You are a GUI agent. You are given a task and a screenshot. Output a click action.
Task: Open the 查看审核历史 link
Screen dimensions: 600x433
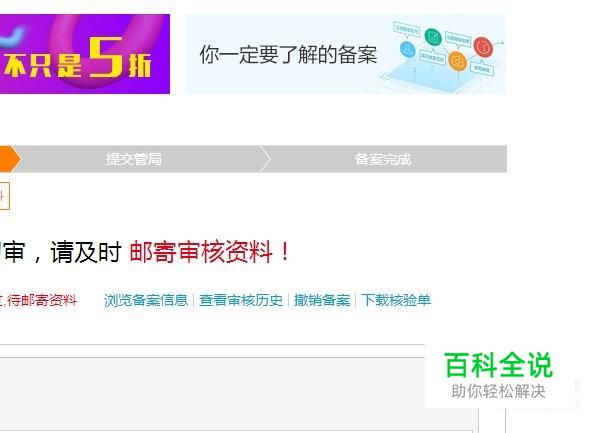241,300
